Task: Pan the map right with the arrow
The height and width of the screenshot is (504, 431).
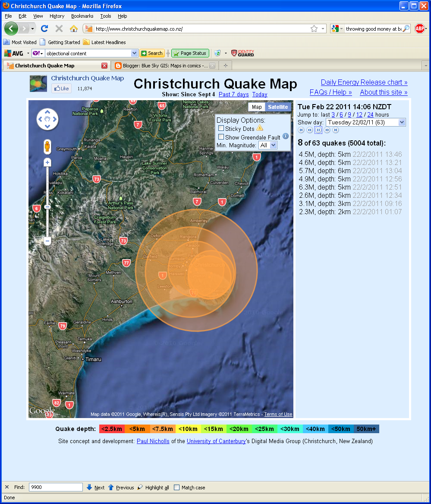Action: click(55, 119)
